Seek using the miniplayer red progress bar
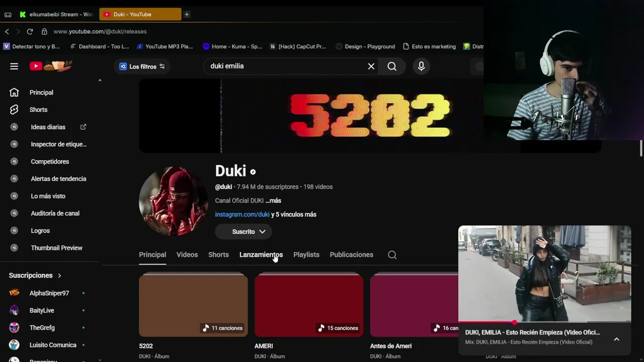Screen dimensions: 644x362 (544, 322)
